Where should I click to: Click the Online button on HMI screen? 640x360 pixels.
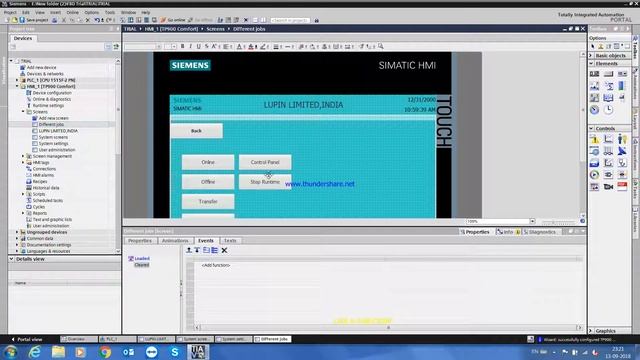[208, 162]
